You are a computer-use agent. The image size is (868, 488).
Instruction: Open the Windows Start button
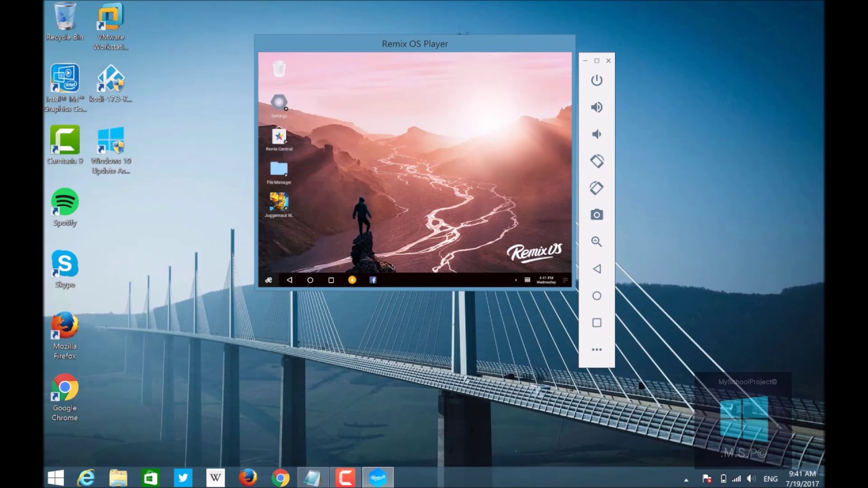(56, 478)
